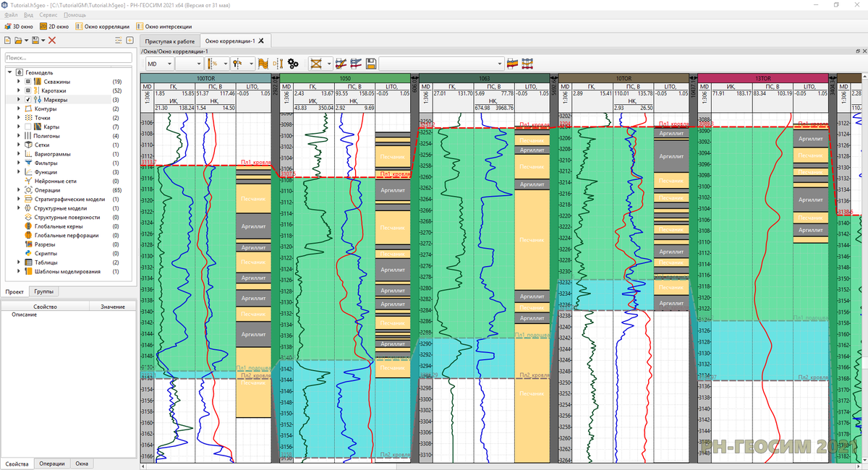Open the 3D window
Screen dimensions: 868x470
tap(17, 26)
